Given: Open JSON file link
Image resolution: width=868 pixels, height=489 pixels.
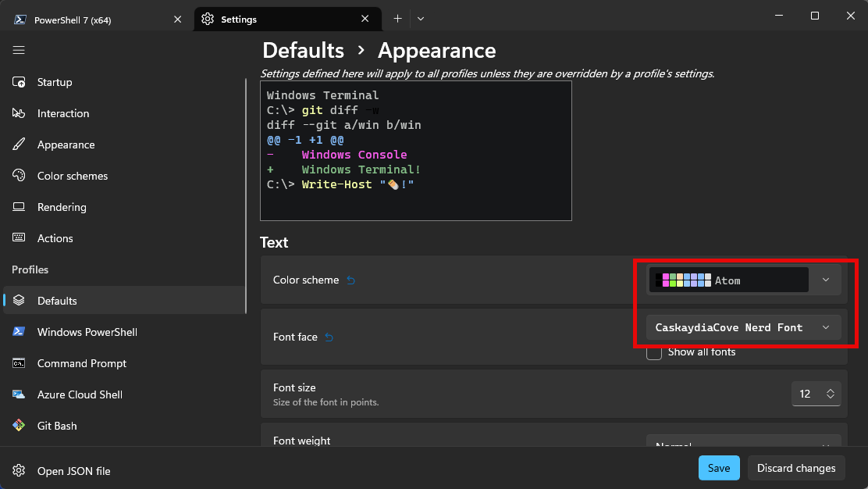Looking at the screenshot, I should click(x=73, y=471).
